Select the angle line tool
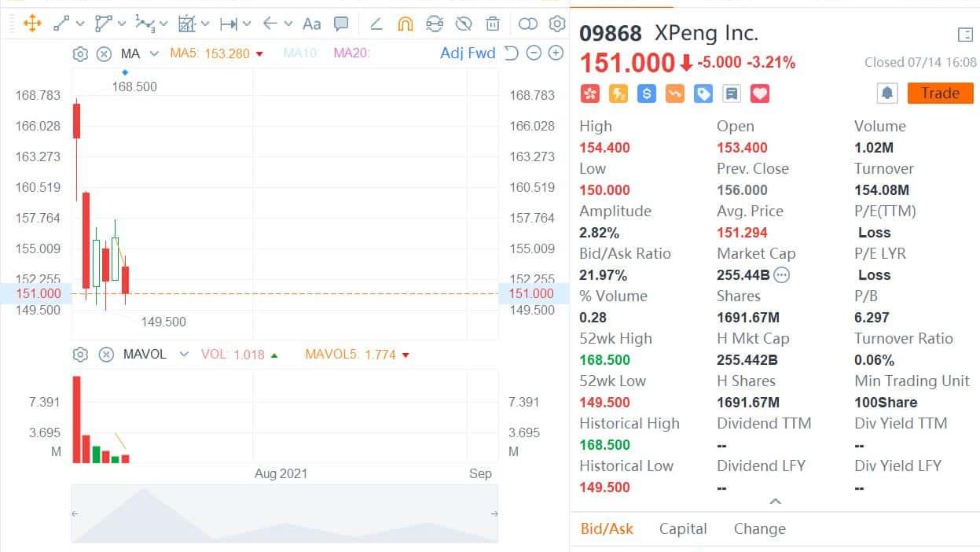The height and width of the screenshot is (552, 980). coord(376,24)
